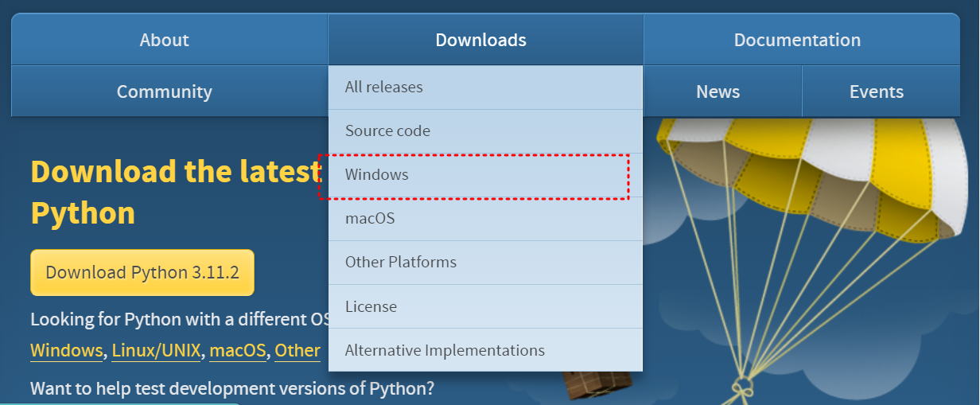Open the About navigation tab
The image size is (980, 405).
(x=169, y=40)
